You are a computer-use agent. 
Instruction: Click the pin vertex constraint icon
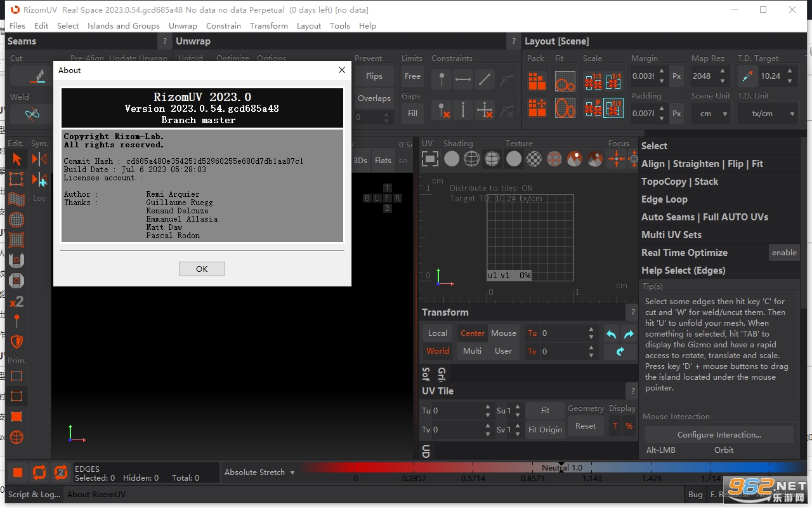tap(442, 79)
